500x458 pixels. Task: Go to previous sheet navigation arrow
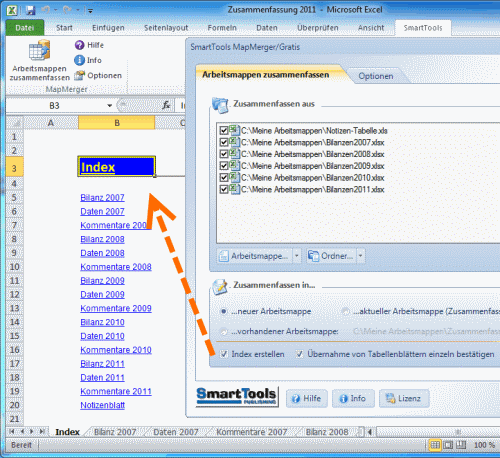tap(22, 432)
